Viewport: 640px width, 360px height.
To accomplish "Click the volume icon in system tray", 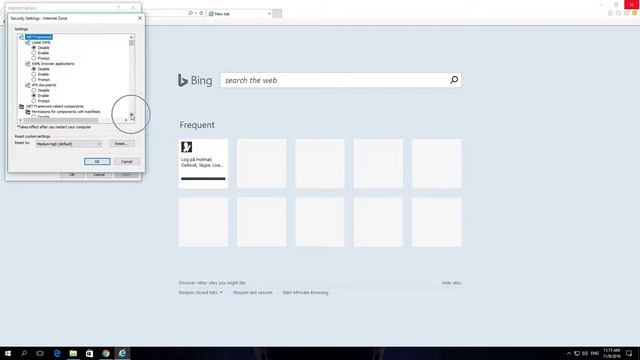I will [x=585, y=353].
